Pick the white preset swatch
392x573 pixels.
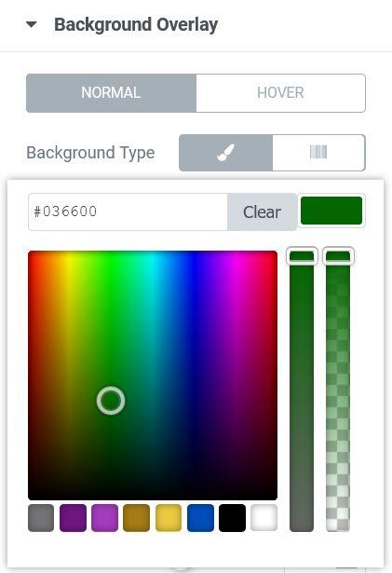[264, 518]
